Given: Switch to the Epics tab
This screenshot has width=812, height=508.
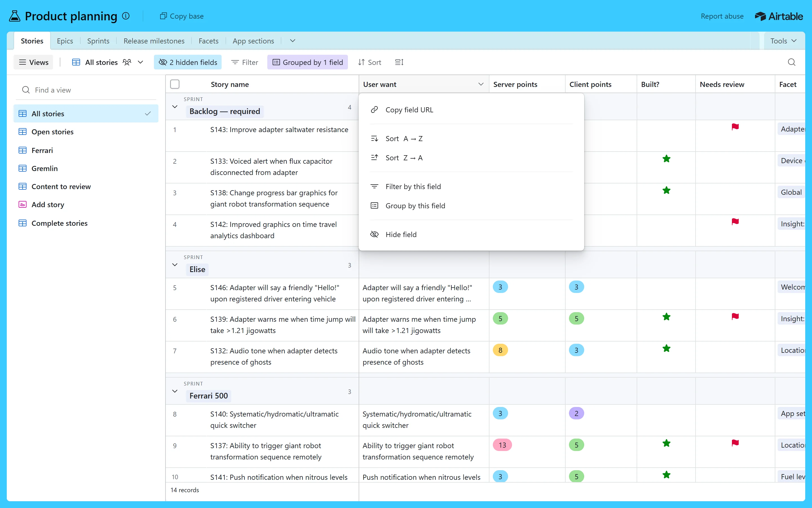Looking at the screenshot, I should coord(65,41).
